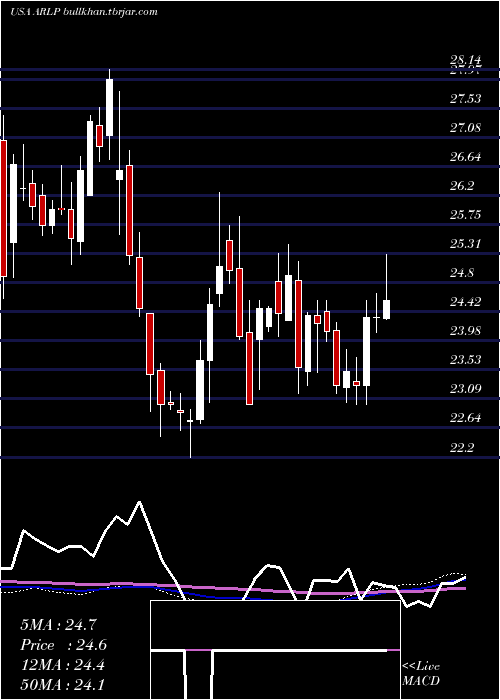Image resolution: width=500 pixels, height=700 pixels.
Task: Click the 23.53 price axis label
Action: point(465,360)
